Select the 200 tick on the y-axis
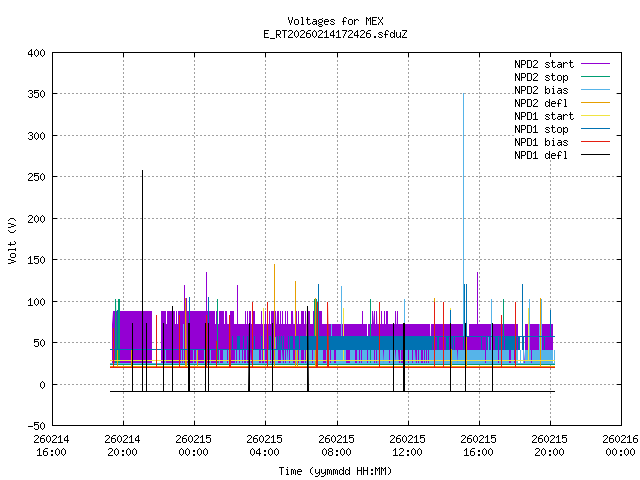The width and height of the screenshot is (640, 480). pyautogui.click(x=35, y=218)
